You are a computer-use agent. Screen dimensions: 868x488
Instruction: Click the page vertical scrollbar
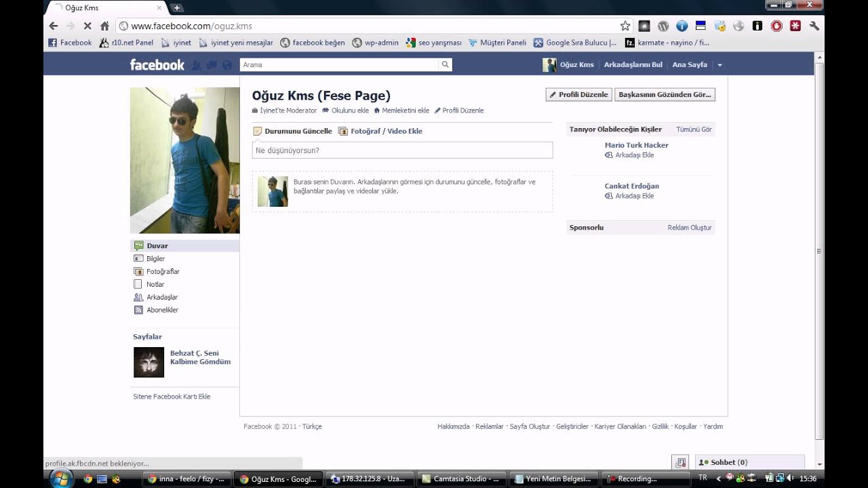coord(819,251)
